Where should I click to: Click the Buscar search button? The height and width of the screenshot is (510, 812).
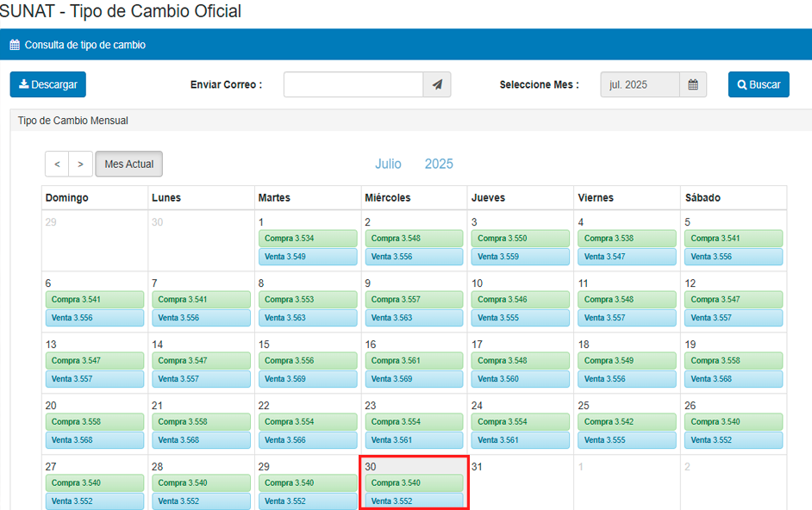pyautogui.click(x=759, y=84)
